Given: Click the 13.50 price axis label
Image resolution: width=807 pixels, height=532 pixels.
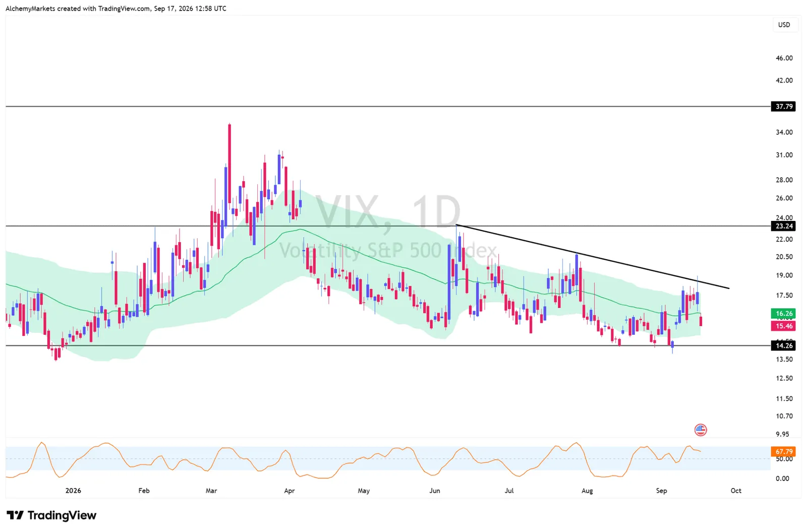Looking at the screenshot, I should pos(784,360).
